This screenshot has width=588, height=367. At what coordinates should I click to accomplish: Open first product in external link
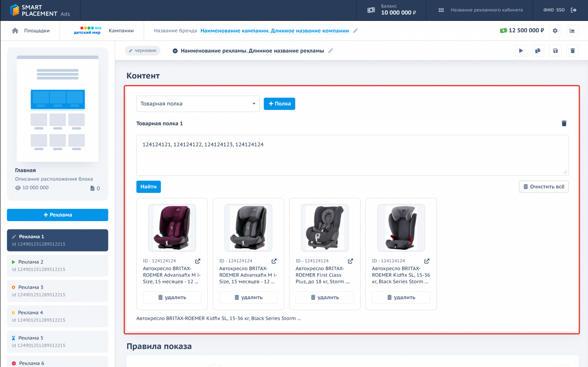pyautogui.click(x=198, y=261)
